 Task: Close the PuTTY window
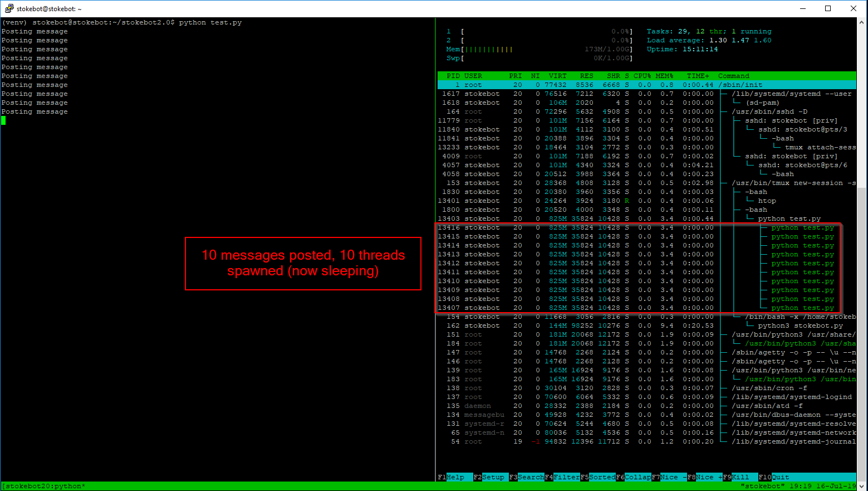pyautogui.click(x=854, y=8)
